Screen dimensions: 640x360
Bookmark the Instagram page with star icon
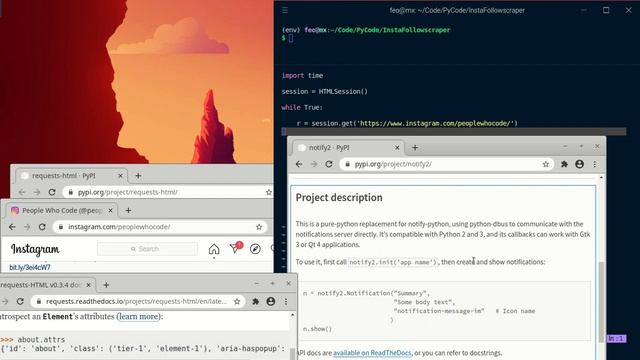259,227
